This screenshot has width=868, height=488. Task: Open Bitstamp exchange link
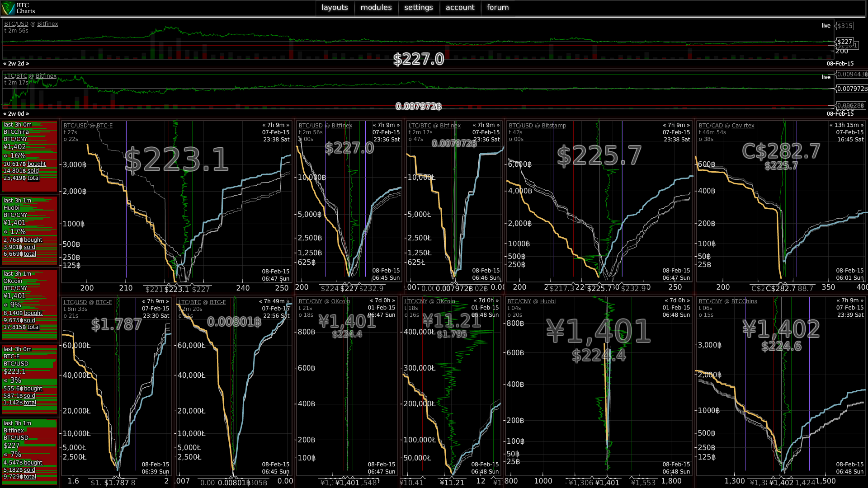tap(554, 126)
